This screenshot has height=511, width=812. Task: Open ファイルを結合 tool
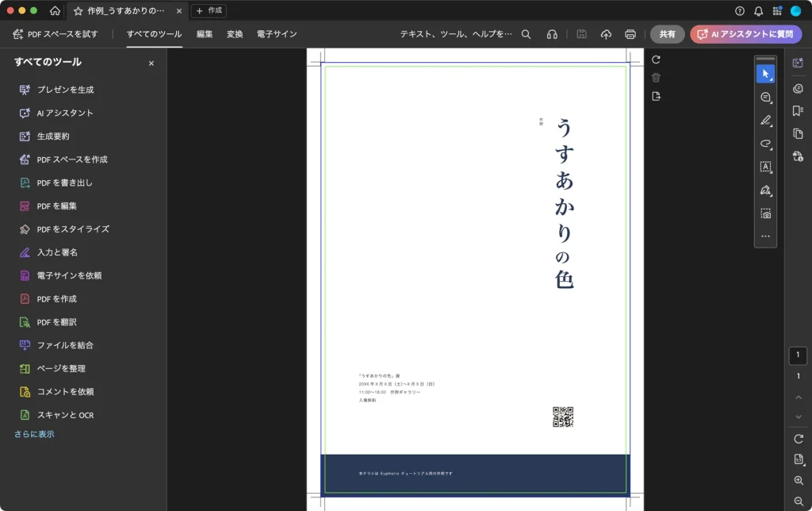click(56, 345)
